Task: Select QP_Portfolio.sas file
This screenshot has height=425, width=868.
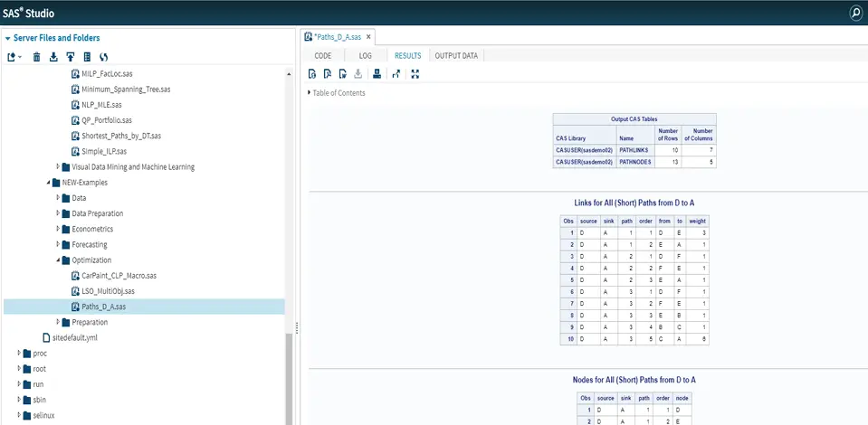Action: click(107, 120)
